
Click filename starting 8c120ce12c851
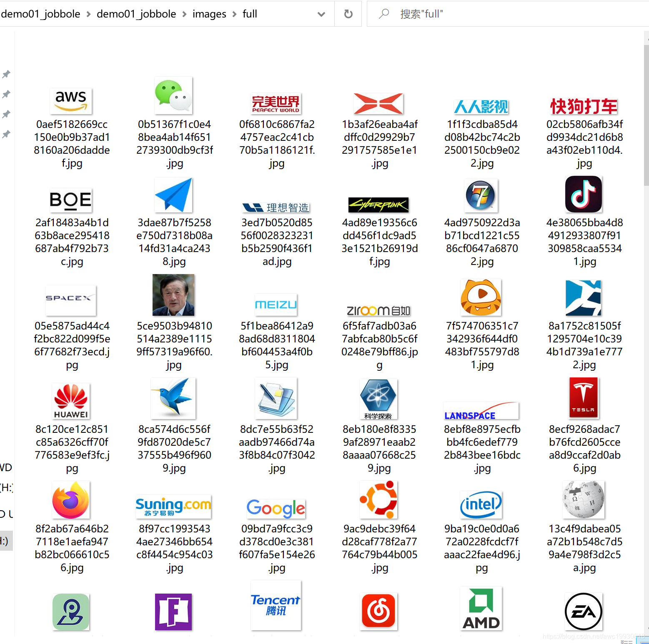point(72,449)
